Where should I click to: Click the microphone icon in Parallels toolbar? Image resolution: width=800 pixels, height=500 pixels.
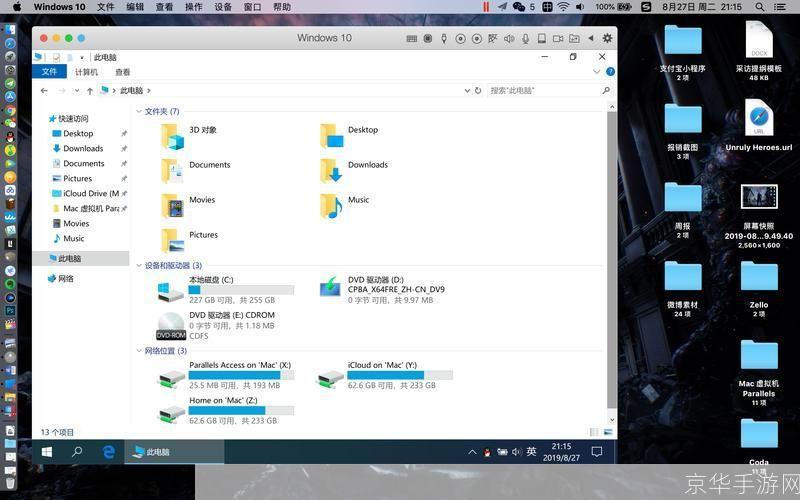click(526, 38)
